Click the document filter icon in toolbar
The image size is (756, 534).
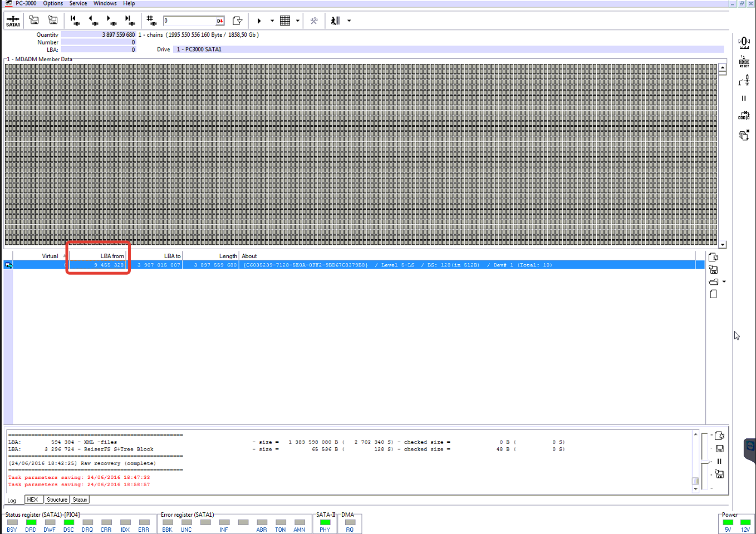[238, 21]
